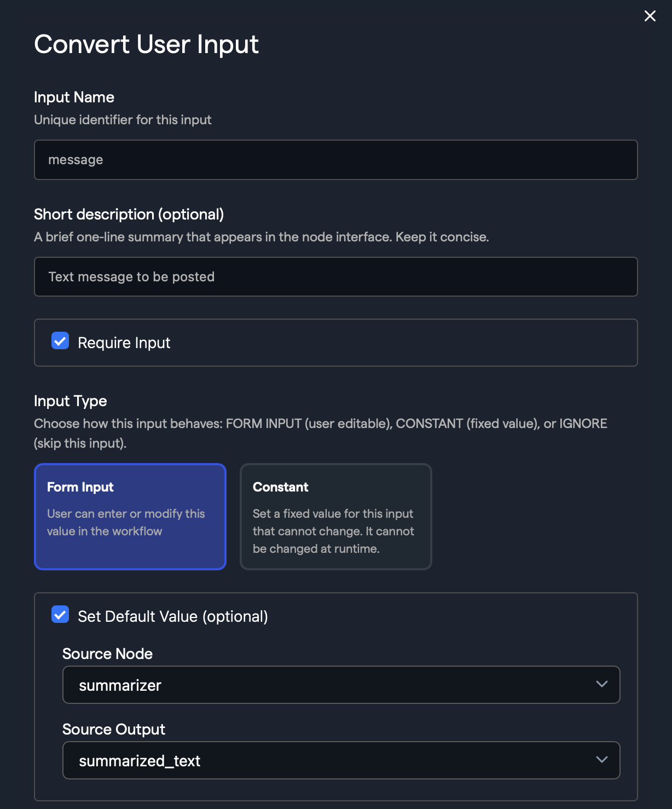672x809 pixels.
Task: Click the Source Output field label
Action: [114, 730]
